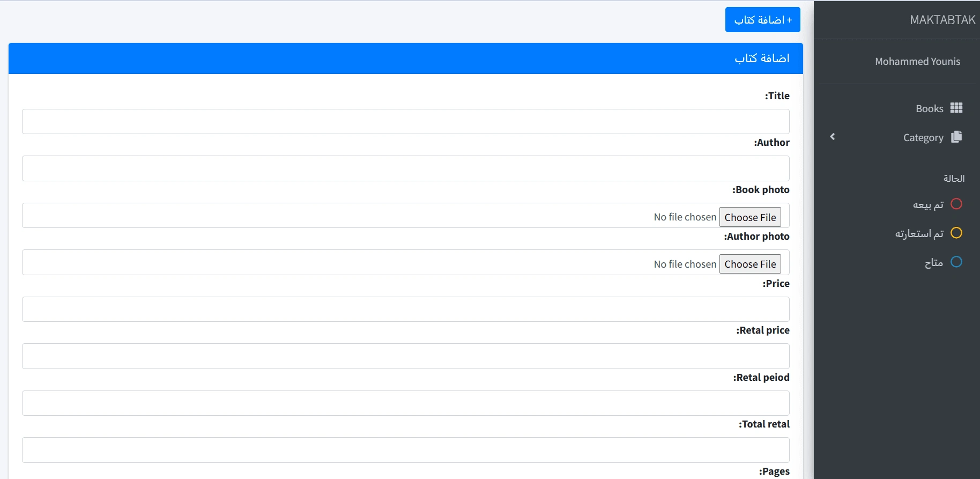Select the yellow circle next to تم استعارته

pyautogui.click(x=956, y=233)
